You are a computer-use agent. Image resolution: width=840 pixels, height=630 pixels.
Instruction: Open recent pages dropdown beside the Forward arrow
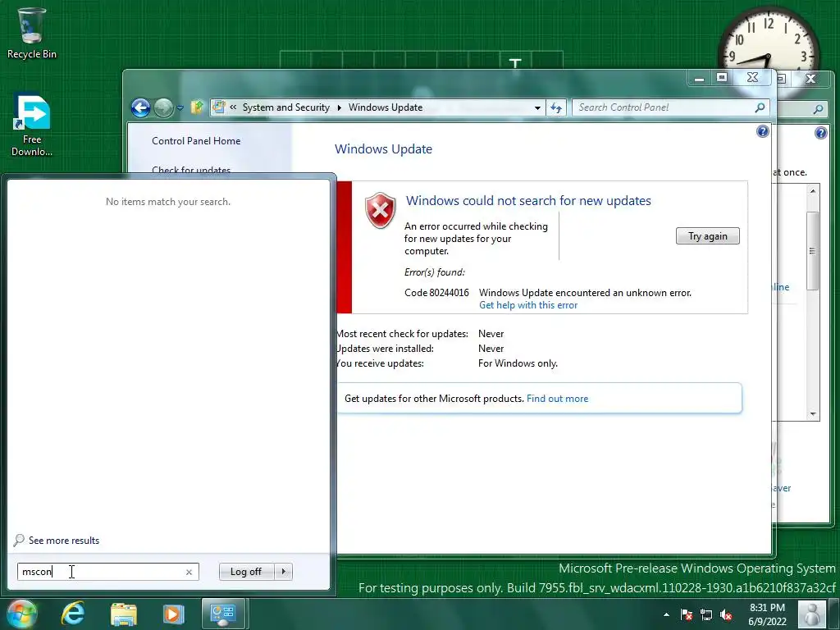click(180, 107)
